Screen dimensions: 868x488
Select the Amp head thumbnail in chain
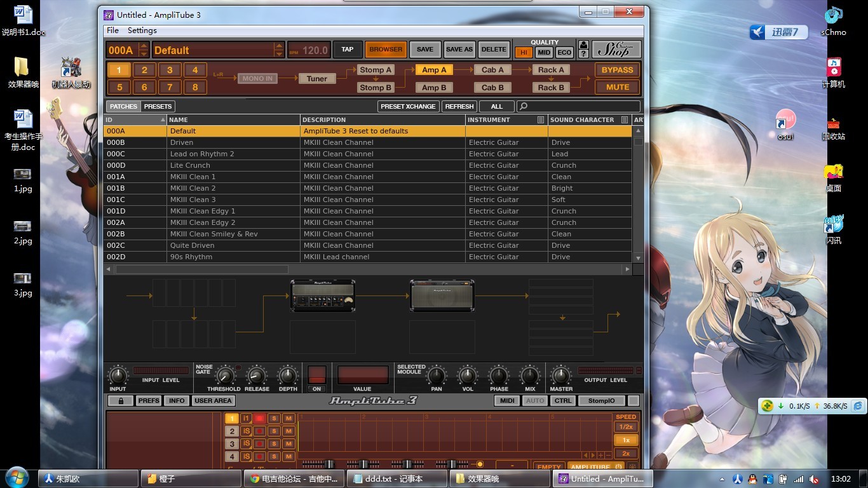coord(323,295)
